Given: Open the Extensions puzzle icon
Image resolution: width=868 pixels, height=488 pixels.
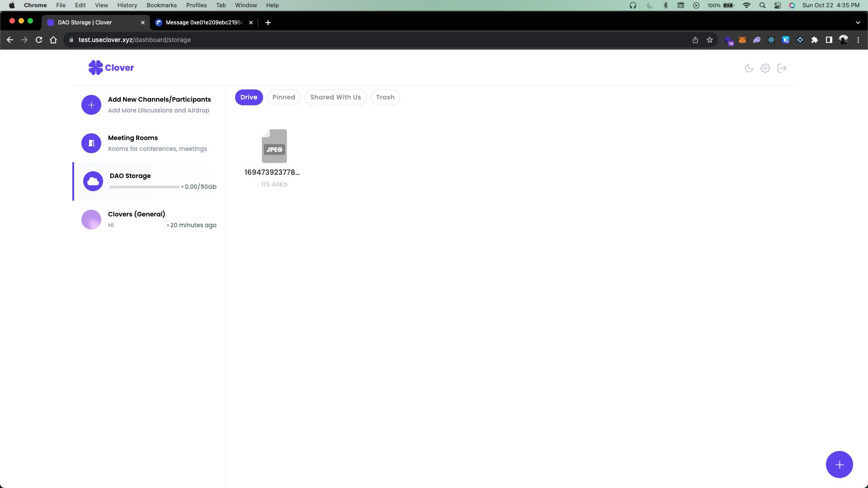Looking at the screenshot, I should [x=815, y=40].
